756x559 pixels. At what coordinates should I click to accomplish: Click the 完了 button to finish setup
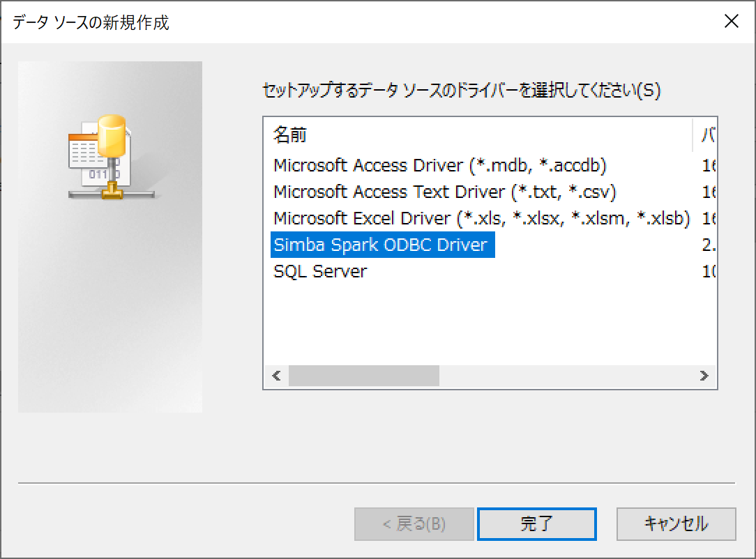click(x=536, y=523)
